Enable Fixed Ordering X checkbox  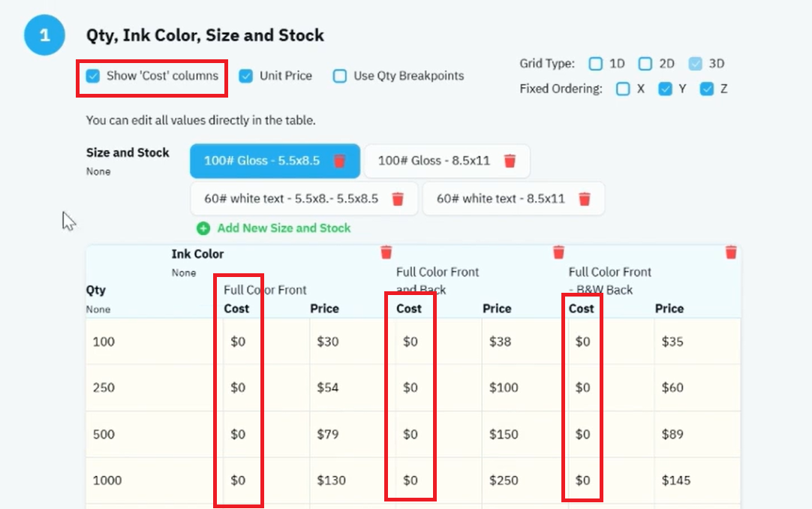[623, 89]
